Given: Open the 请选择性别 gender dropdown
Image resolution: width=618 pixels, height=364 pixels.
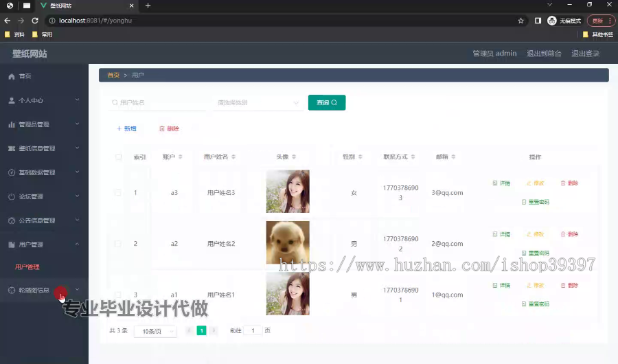Looking at the screenshot, I should point(257,102).
